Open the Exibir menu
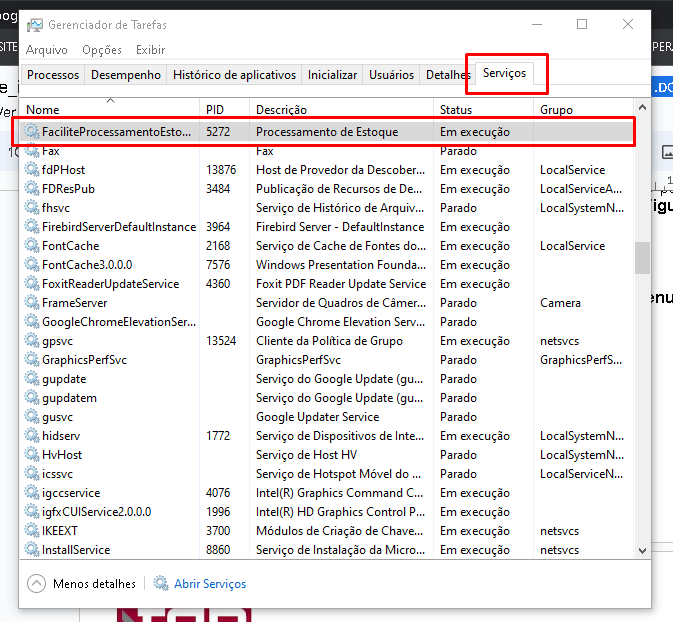Image resolution: width=673 pixels, height=622 pixels. [151, 50]
